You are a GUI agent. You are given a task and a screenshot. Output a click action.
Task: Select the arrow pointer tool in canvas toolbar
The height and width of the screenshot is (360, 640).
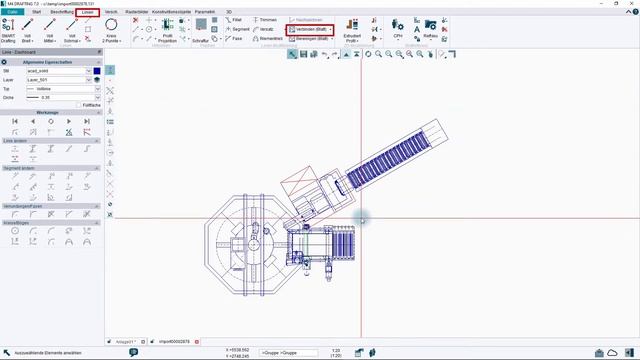pyautogui.click(x=292, y=54)
